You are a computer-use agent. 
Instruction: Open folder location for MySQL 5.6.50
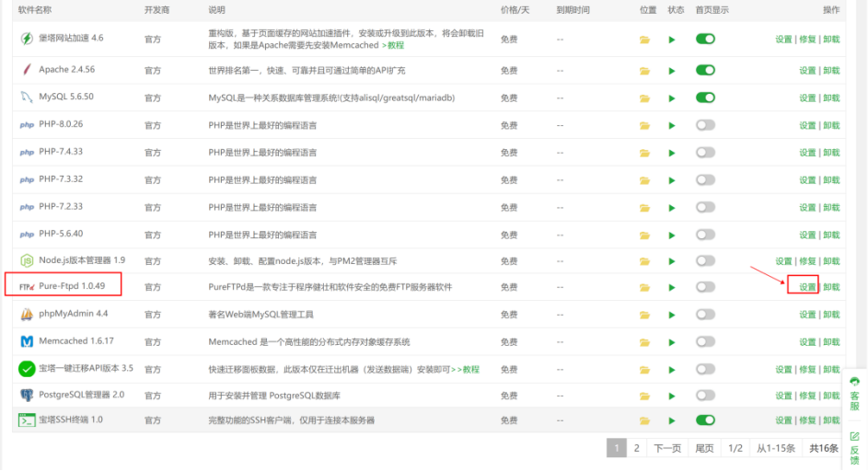644,98
